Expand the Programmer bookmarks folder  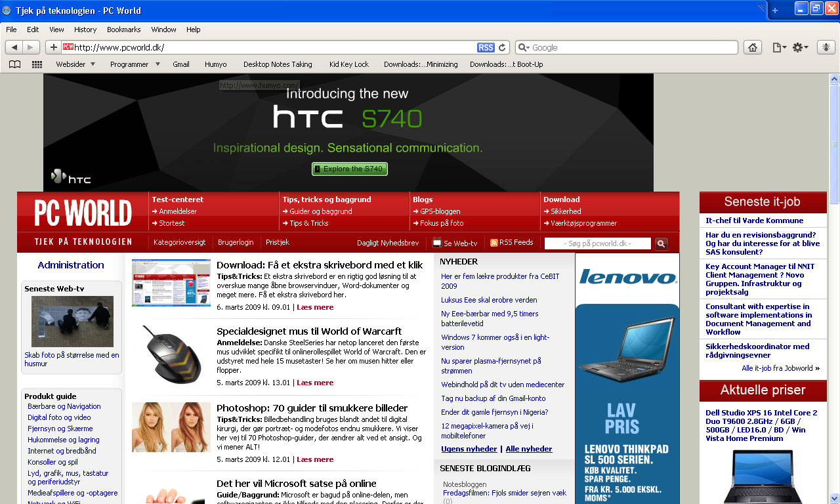[135, 64]
